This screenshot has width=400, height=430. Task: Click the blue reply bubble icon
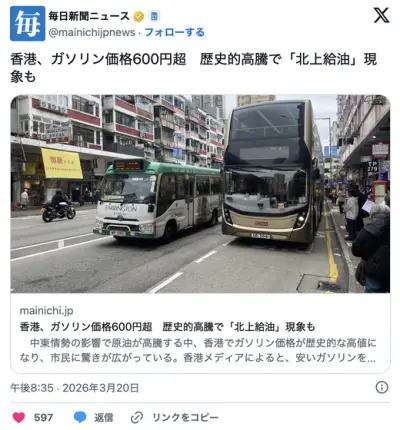coord(80,417)
